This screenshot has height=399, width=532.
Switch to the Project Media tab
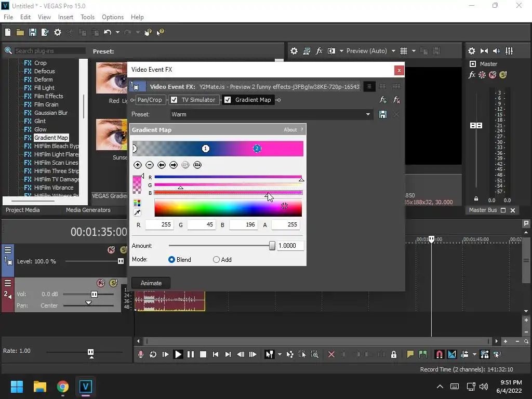click(x=23, y=210)
